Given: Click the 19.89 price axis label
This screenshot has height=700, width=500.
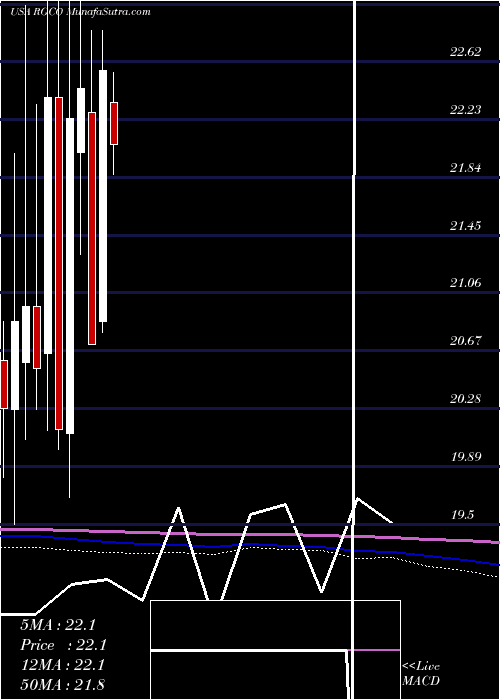Looking at the screenshot, I should tap(466, 457).
